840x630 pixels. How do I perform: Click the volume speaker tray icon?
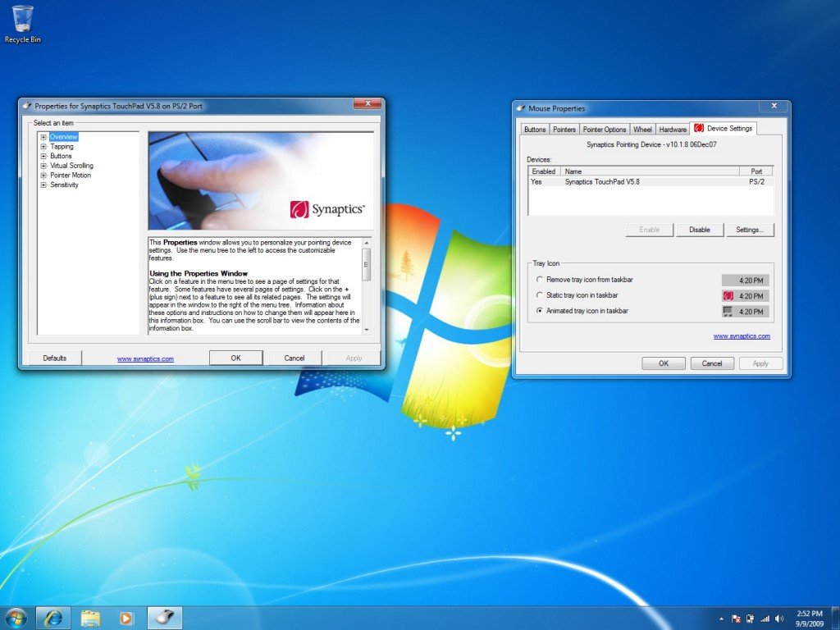778,618
